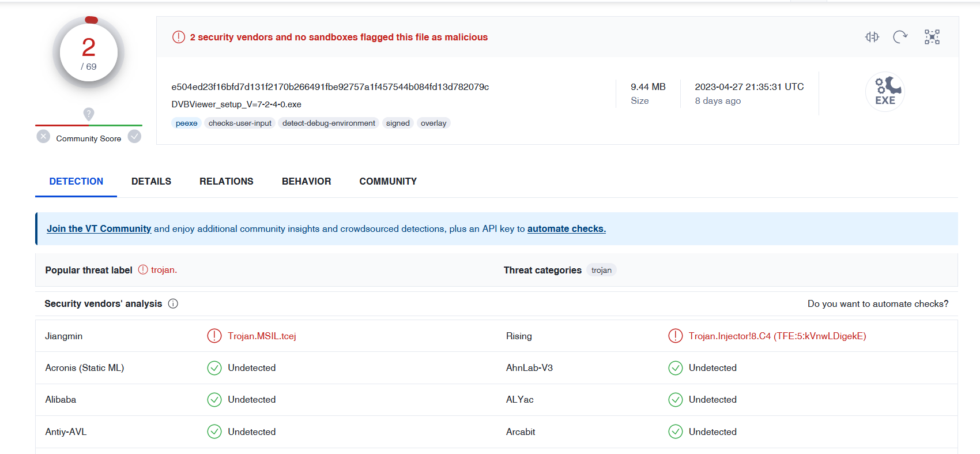Click the Arcabit undetected check icon
The image size is (980, 454).
point(675,432)
